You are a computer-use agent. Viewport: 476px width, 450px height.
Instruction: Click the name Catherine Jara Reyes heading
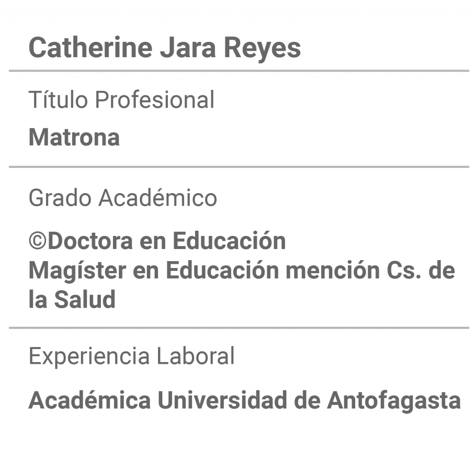165,48
